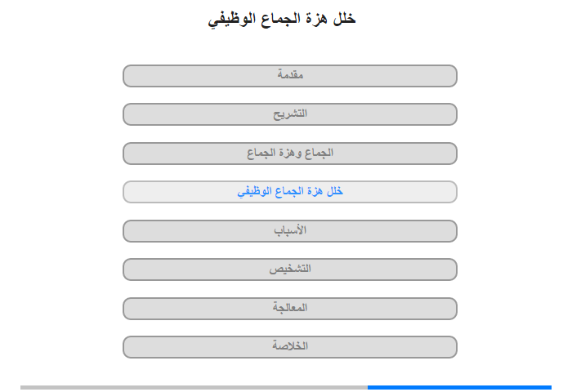Jump to the الخلاصة section
572x392 pixels.
point(289,347)
